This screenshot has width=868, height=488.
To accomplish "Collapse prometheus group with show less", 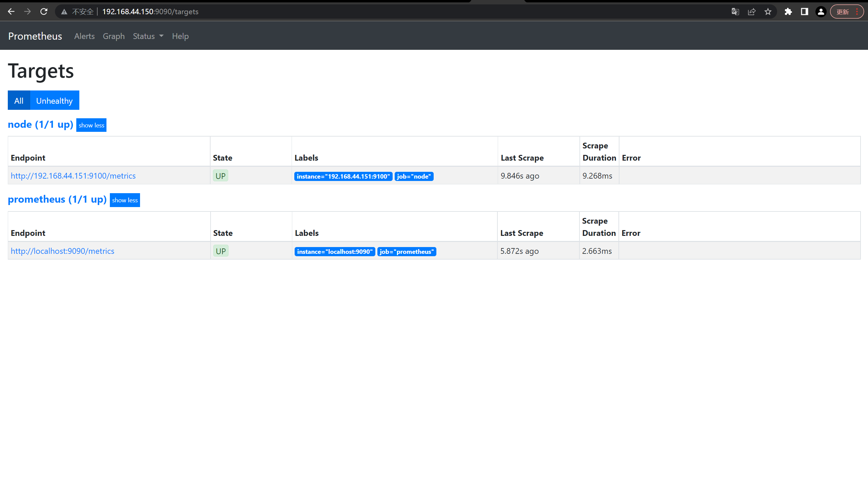I will click(x=125, y=200).
